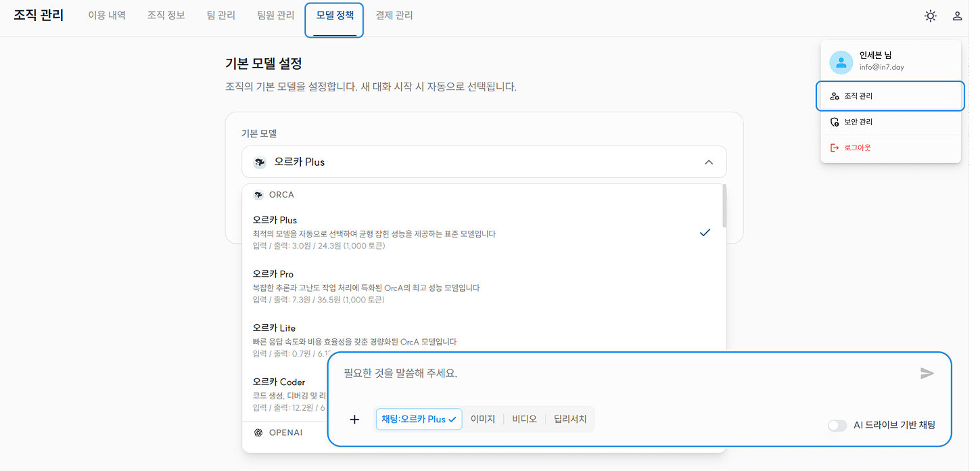Click the 로그아웃 exit icon

[x=835, y=148]
